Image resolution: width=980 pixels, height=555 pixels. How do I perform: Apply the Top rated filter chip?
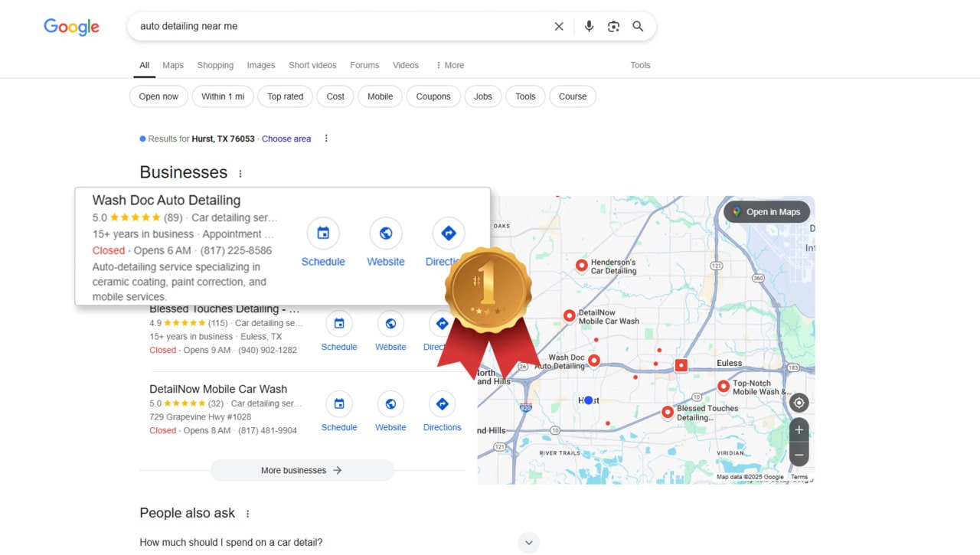click(x=285, y=96)
